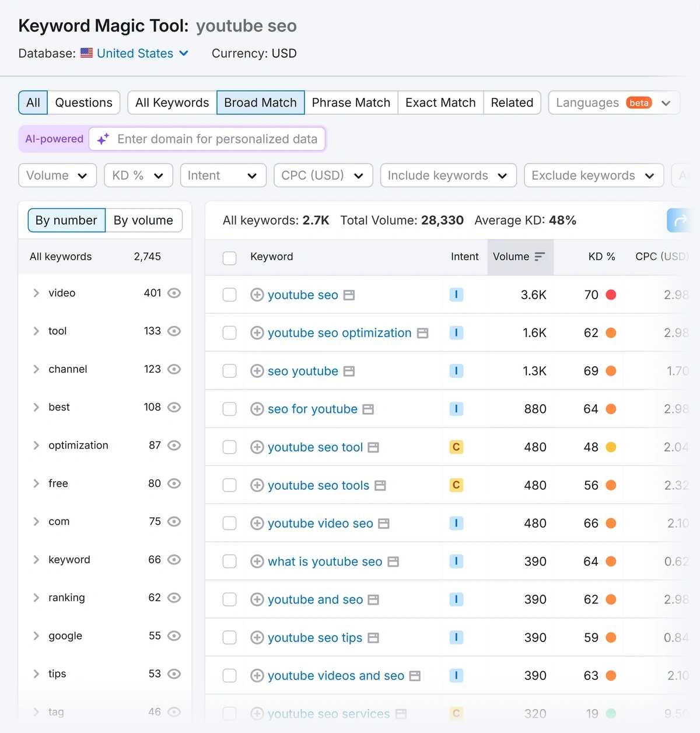Click plus icon for 'seo for youtube'
This screenshot has height=733, width=700.
coord(257,409)
